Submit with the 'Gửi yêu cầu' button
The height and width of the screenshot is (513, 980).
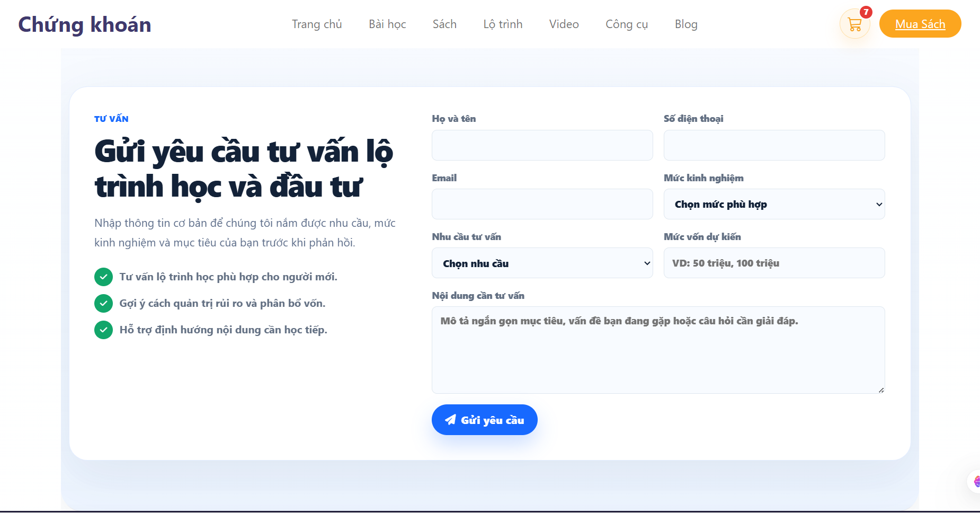[x=485, y=420]
